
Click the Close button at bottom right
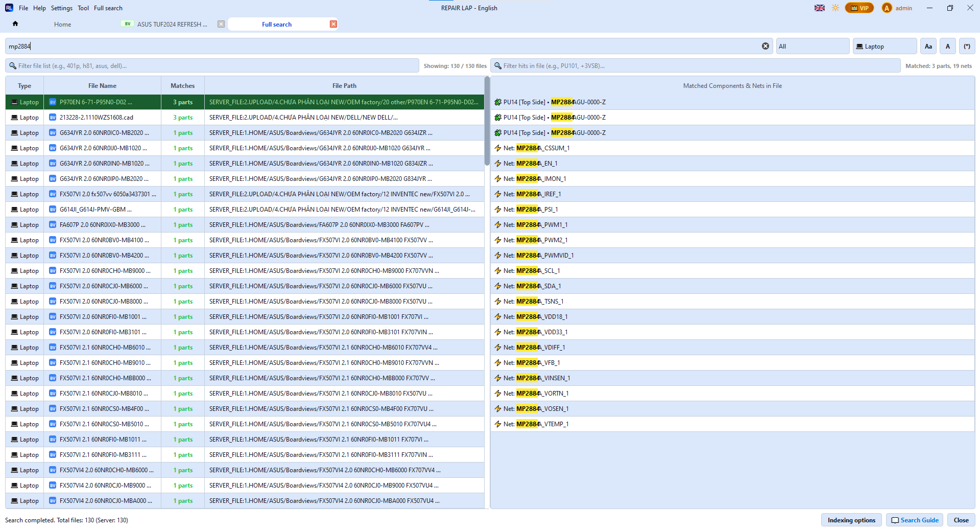(961, 520)
